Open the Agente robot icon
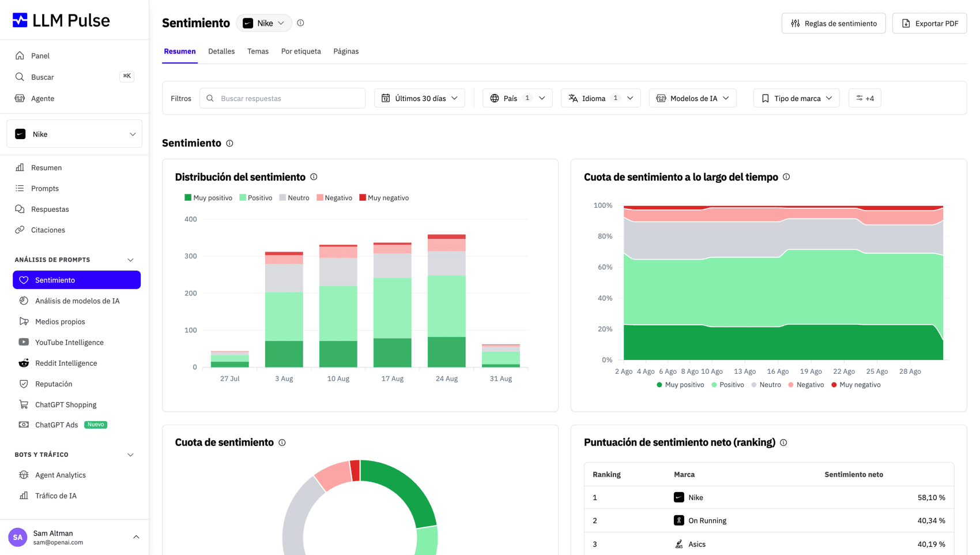This screenshot has width=980, height=555. pos(20,99)
